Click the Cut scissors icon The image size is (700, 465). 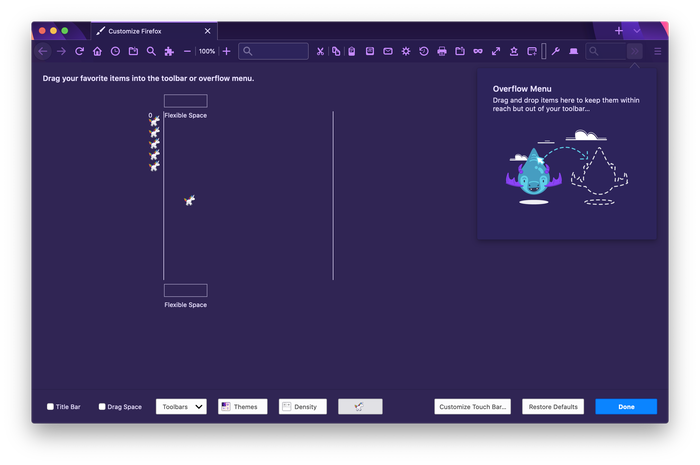[x=320, y=51]
